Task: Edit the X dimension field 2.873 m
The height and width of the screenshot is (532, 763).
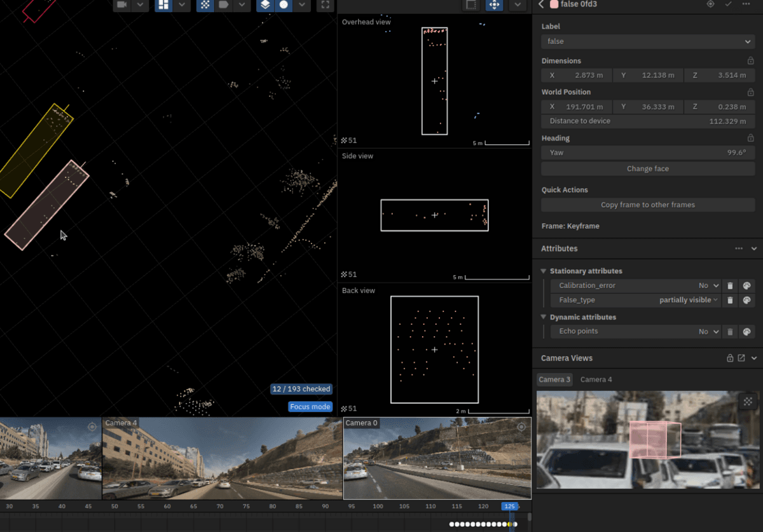Action: coord(577,75)
